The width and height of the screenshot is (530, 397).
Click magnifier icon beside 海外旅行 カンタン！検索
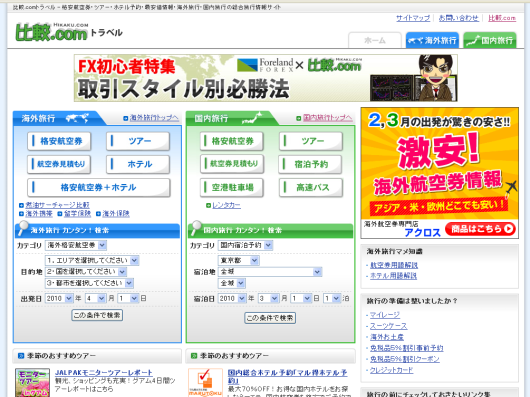click(x=23, y=228)
